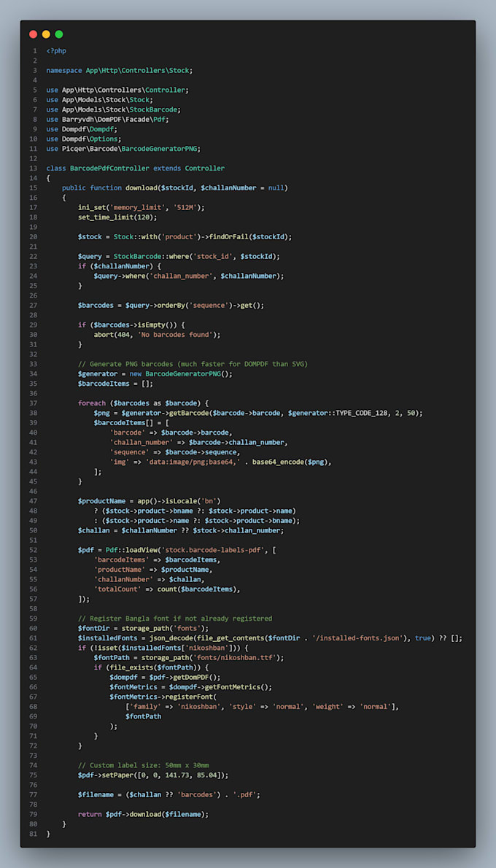This screenshot has width=496, height=868.
Task: Click the 'family' => 'nikoshban' array line
Action: pyautogui.click(x=262, y=706)
